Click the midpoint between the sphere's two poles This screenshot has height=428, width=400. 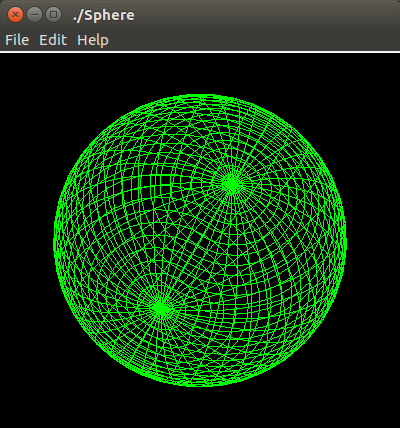pyautogui.click(x=196, y=246)
